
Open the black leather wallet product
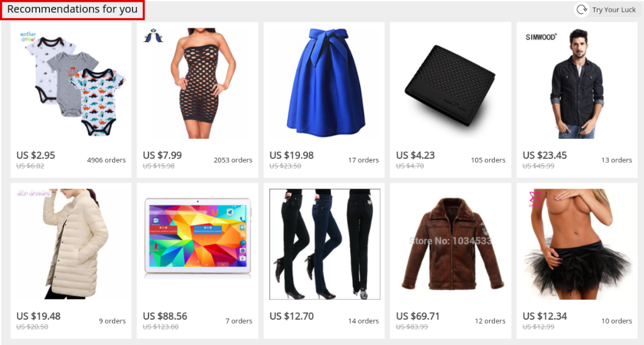pyautogui.click(x=450, y=84)
